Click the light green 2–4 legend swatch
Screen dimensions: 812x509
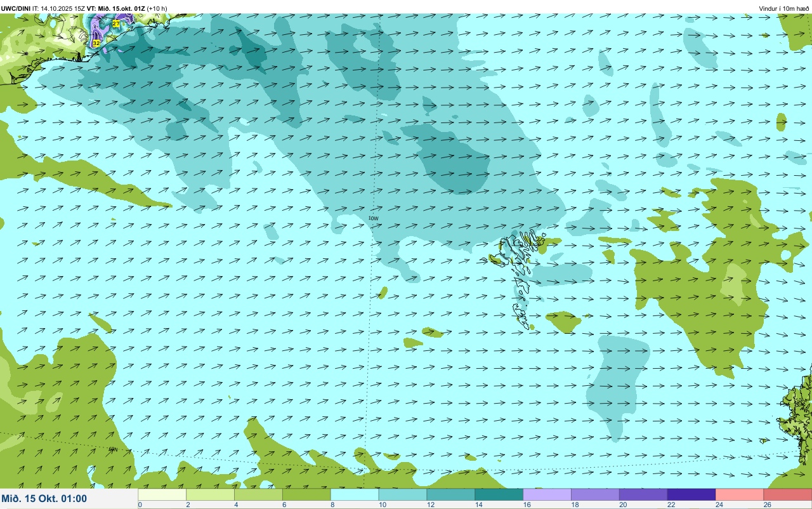[x=211, y=494]
